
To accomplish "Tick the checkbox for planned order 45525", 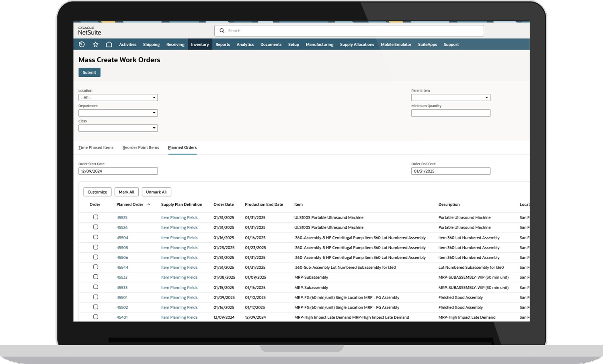I will [x=96, y=217].
